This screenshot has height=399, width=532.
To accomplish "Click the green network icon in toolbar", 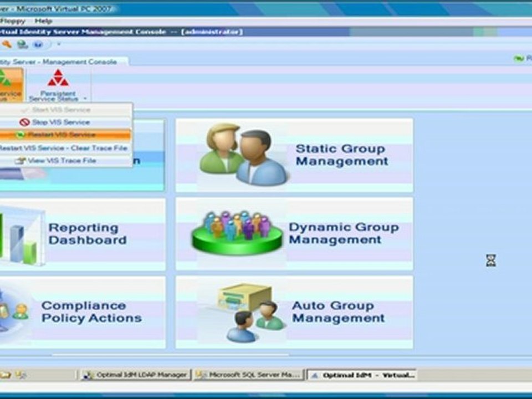I will (22, 44).
